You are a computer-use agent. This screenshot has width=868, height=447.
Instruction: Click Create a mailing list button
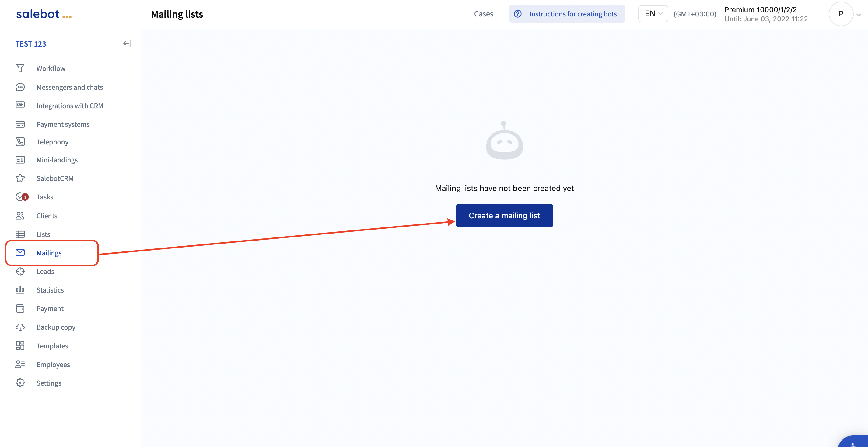click(x=504, y=215)
